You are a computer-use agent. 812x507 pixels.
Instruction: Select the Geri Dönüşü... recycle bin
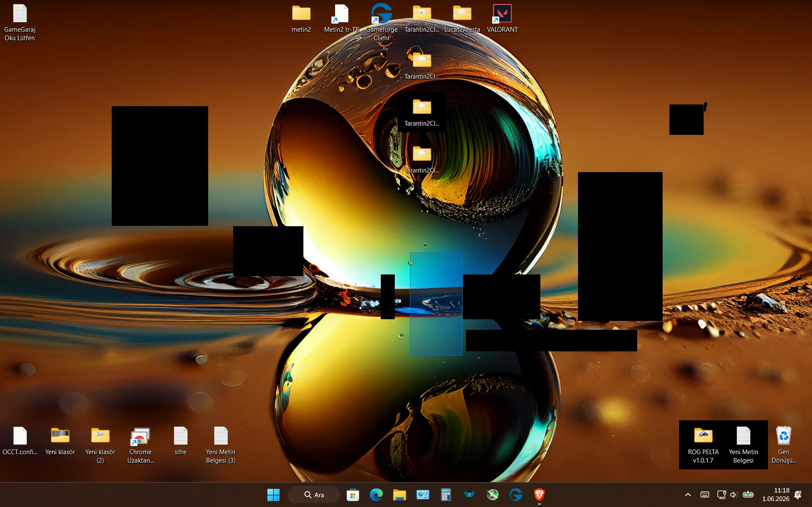pos(784,445)
